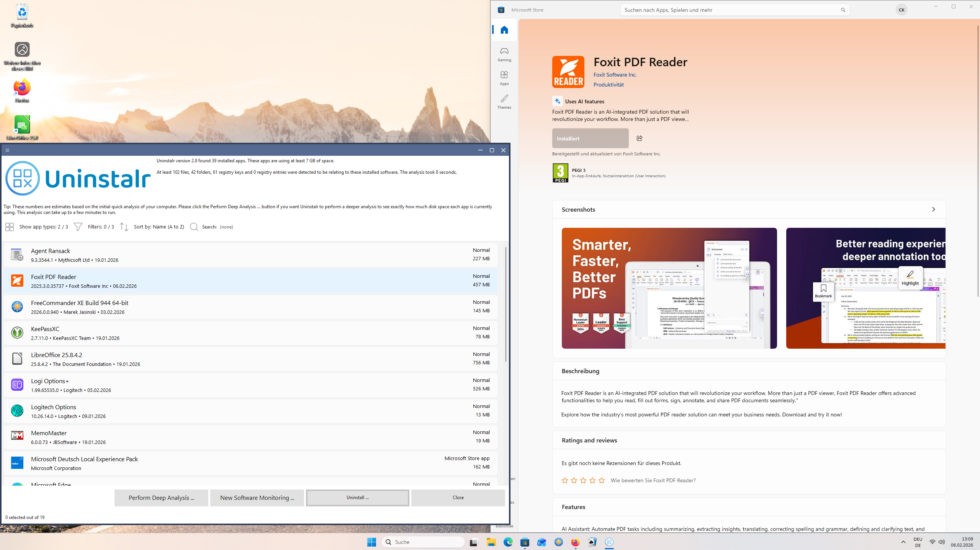Screen dimensions: 980x550
Task: Go to Microsoft Store Home icon
Action: 504,30
